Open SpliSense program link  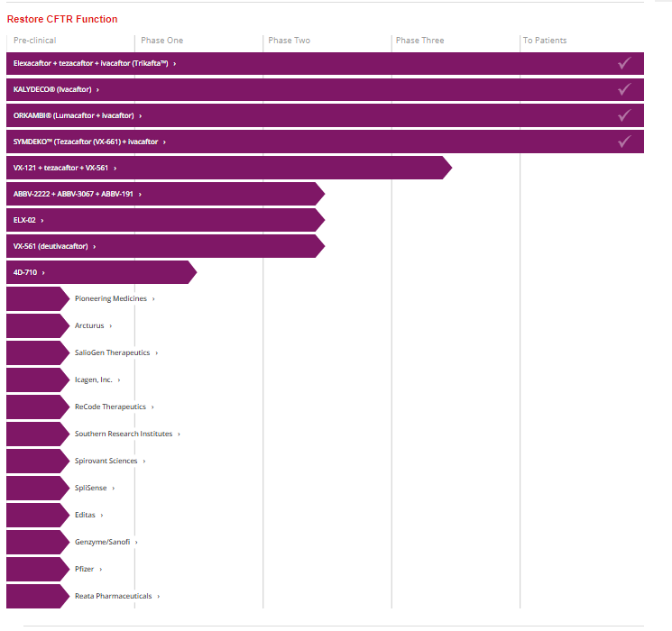tap(90, 488)
